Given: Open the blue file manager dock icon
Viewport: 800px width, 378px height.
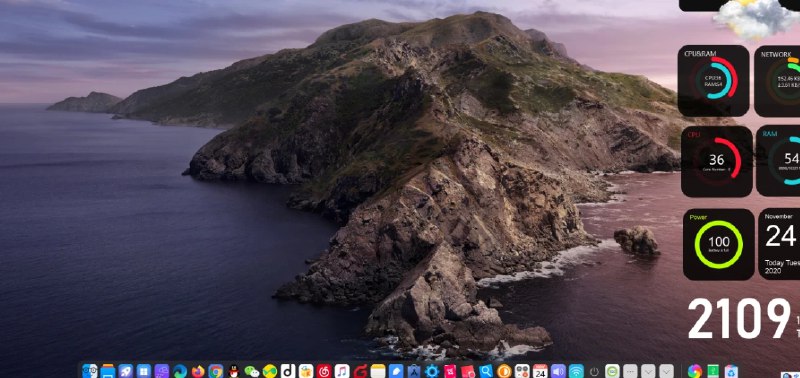Looking at the screenshot, I should click(108, 371).
